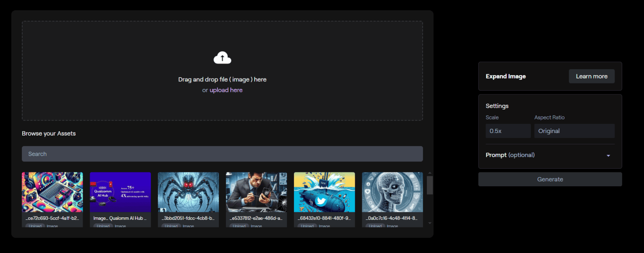The width and height of the screenshot is (644, 253).
Task: Click the cloud upload icon
Action: (x=222, y=58)
